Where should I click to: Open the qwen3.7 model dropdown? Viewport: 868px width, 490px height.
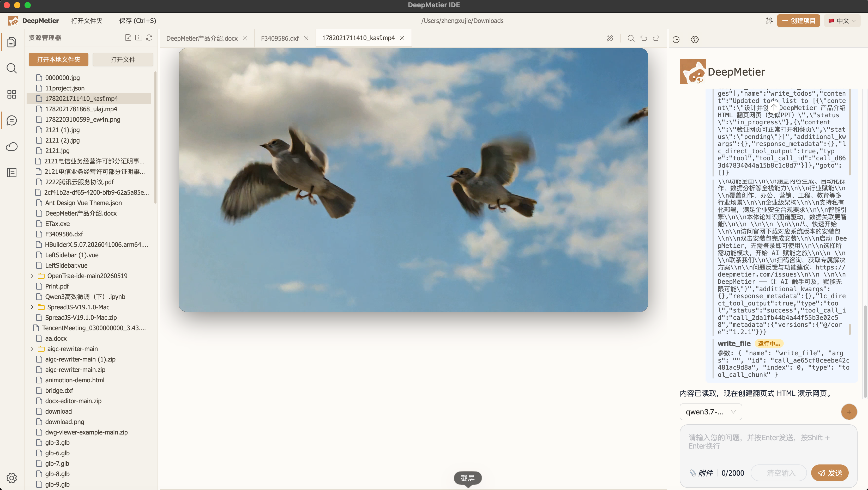click(x=711, y=412)
